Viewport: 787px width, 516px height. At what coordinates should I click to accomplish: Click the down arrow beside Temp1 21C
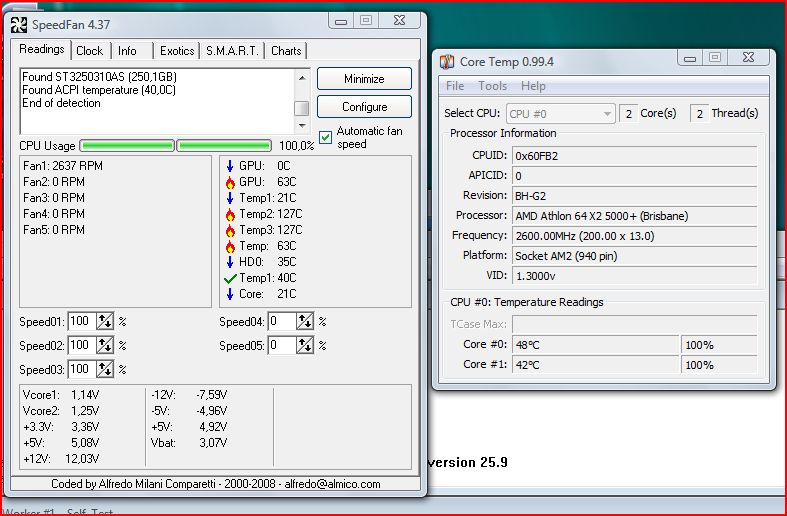[230, 198]
